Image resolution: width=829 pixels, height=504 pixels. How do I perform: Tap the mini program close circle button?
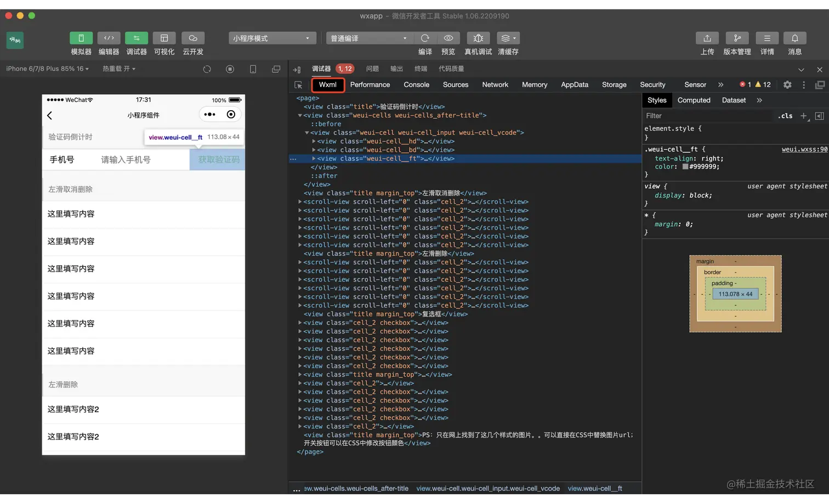(231, 114)
